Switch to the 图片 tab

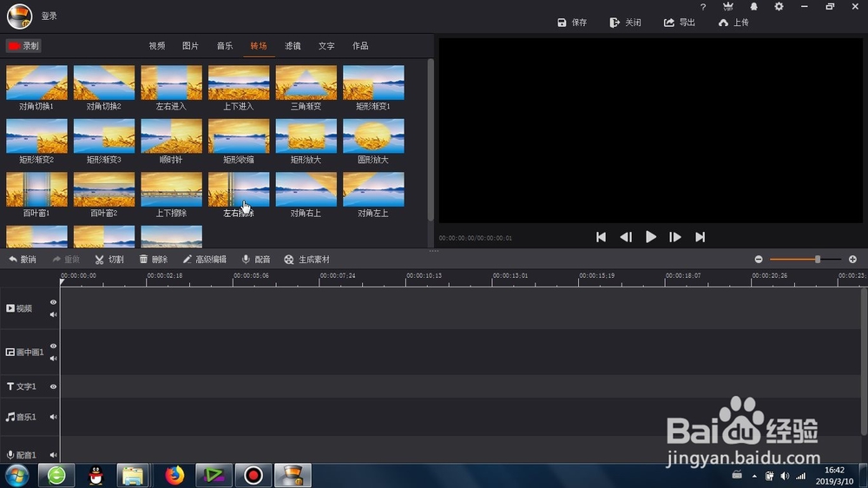[x=190, y=46]
